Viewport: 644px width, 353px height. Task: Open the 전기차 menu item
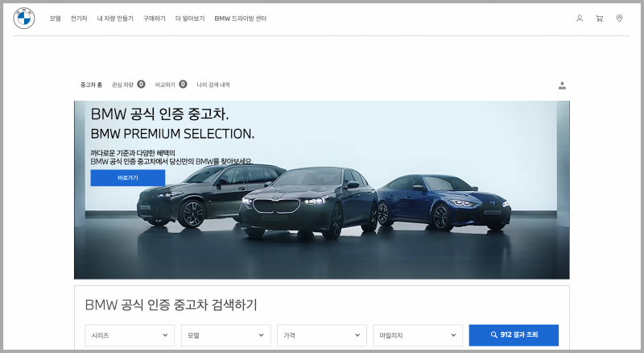pos(79,18)
